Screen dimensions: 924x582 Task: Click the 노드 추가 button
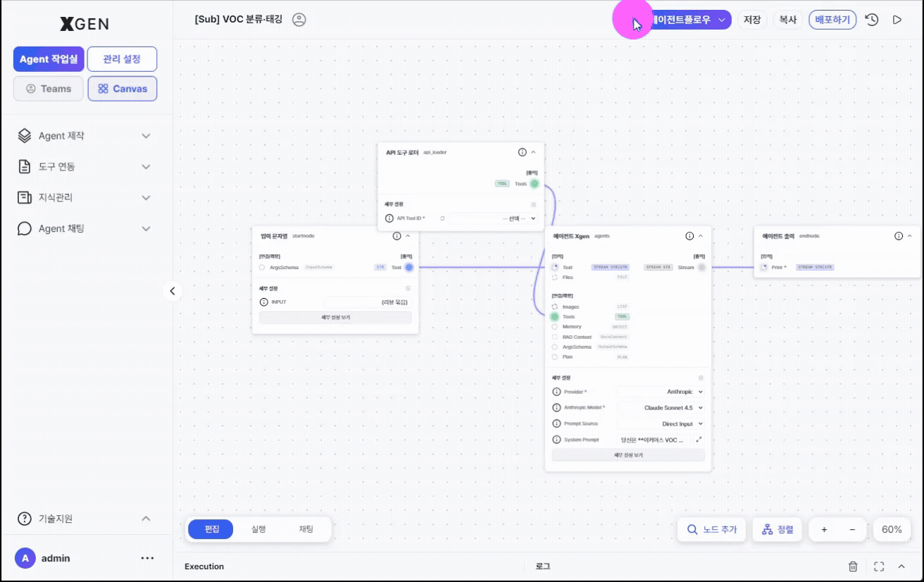pyautogui.click(x=712, y=529)
